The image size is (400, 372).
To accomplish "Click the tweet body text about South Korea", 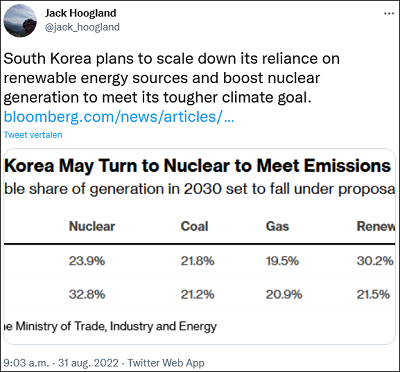I will click(171, 78).
